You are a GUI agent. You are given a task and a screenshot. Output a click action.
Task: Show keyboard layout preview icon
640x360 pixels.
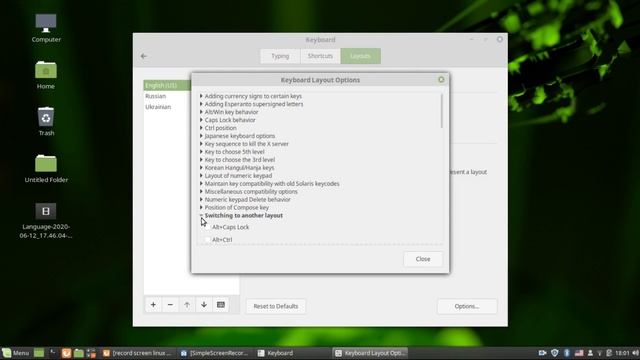[x=221, y=305]
